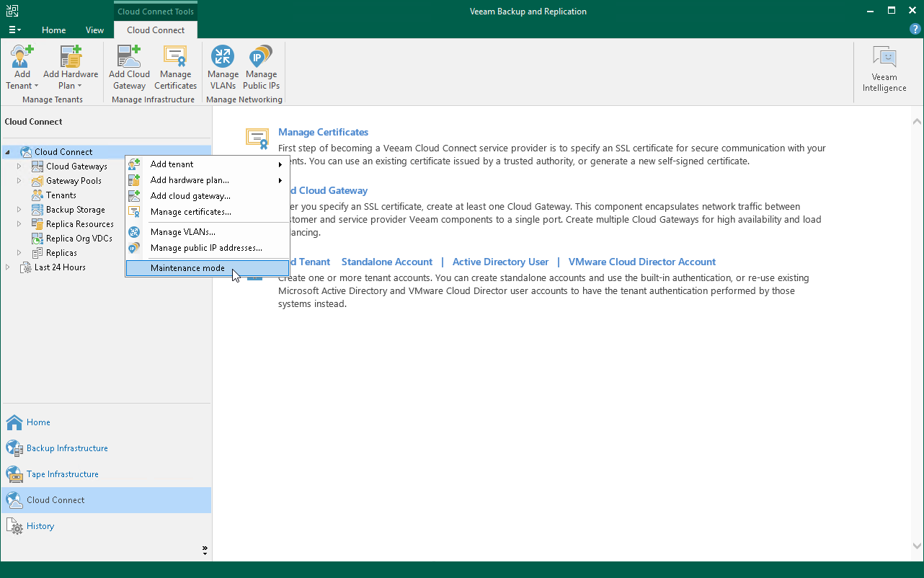Click the Last 24 Hours tree icon
This screenshot has width=924, height=578.
pos(26,267)
